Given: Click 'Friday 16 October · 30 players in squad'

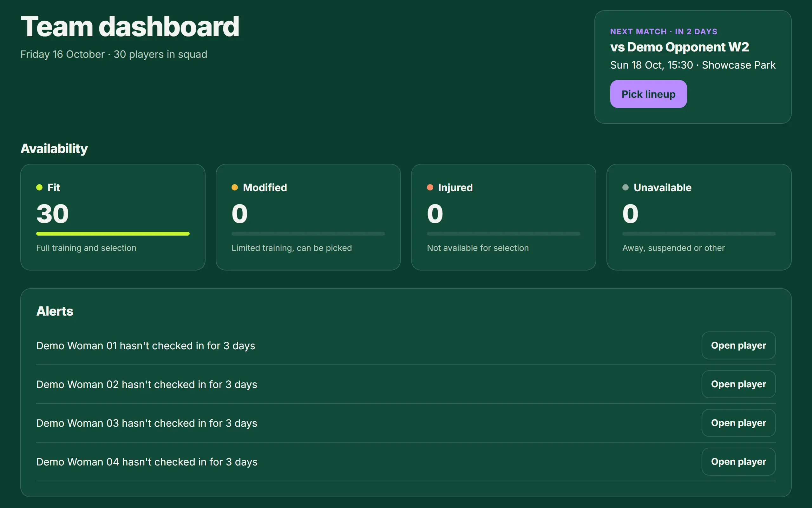Looking at the screenshot, I should pyautogui.click(x=114, y=54).
